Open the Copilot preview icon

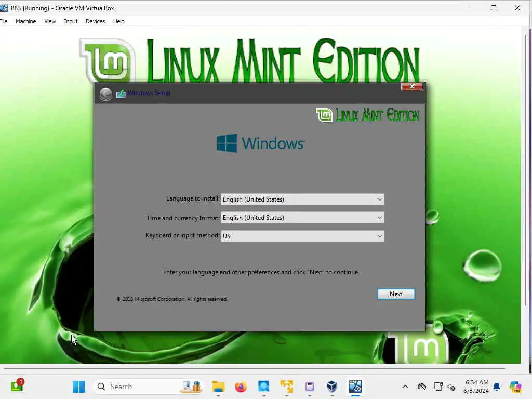coord(515,387)
